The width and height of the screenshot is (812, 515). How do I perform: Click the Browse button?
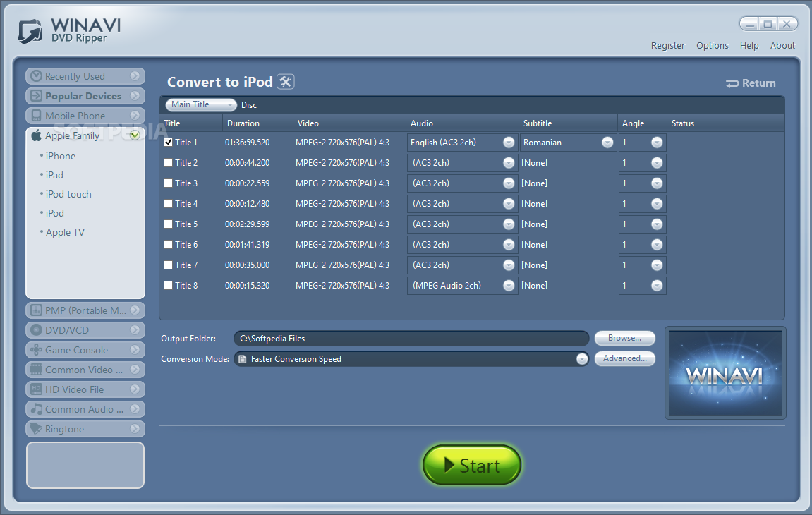624,339
